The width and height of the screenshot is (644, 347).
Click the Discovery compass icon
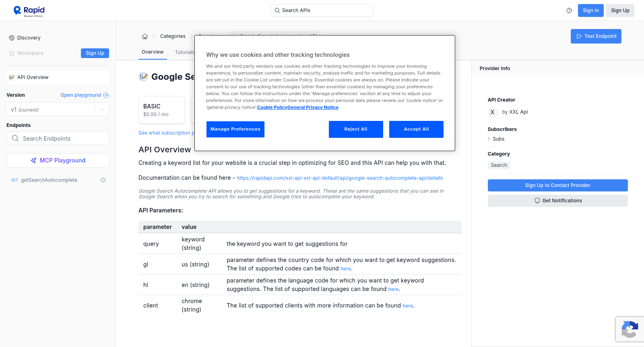click(x=12, y=38)
